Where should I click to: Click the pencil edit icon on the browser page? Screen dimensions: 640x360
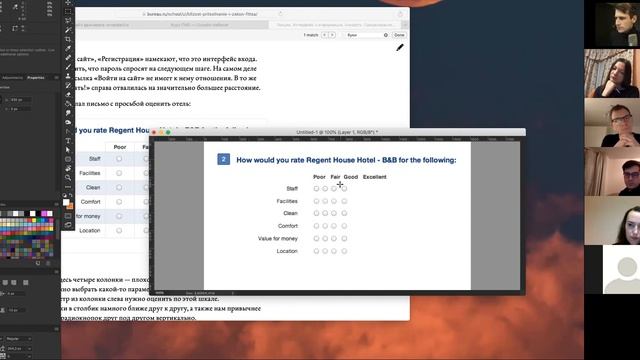pos(400,48)
